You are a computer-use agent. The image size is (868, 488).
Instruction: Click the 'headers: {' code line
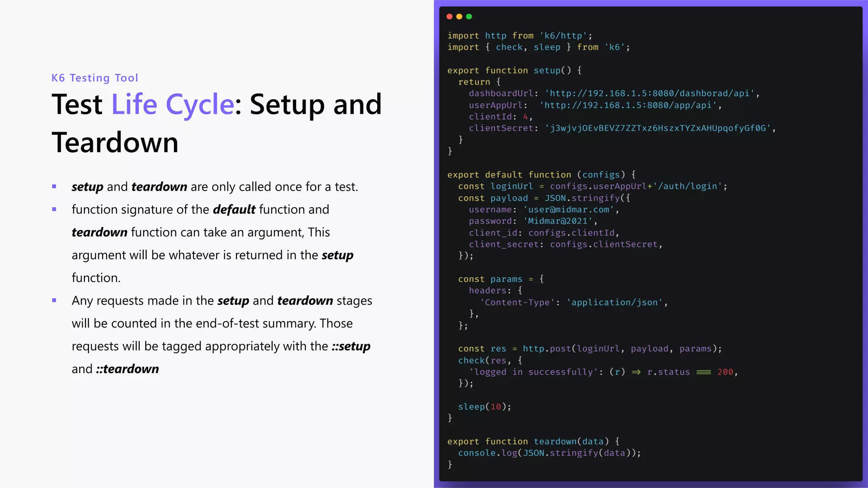click(495, 291)
